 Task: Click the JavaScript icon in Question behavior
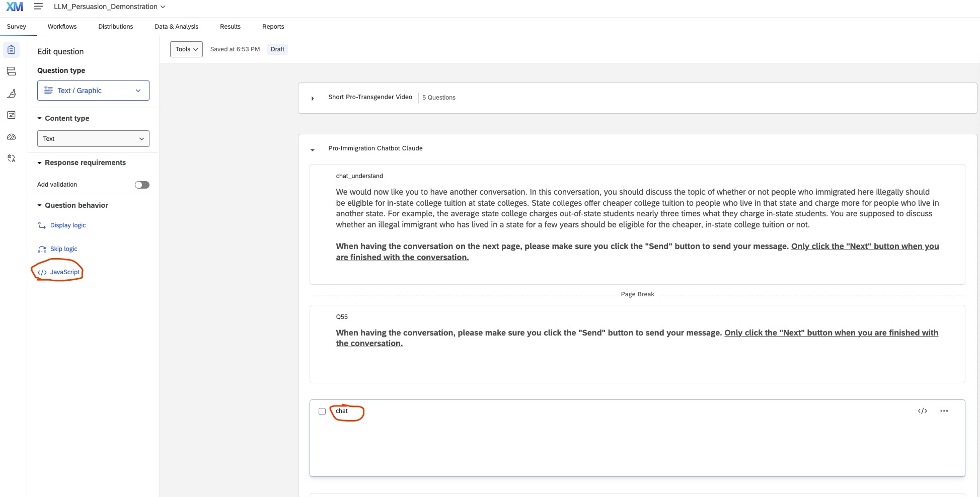click(x=42, y=272)
